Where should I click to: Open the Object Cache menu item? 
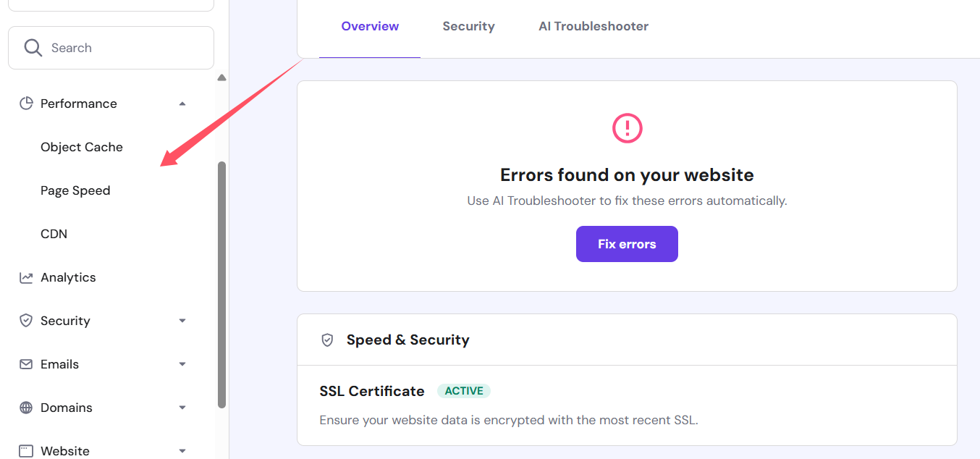[x=82, y=147]
